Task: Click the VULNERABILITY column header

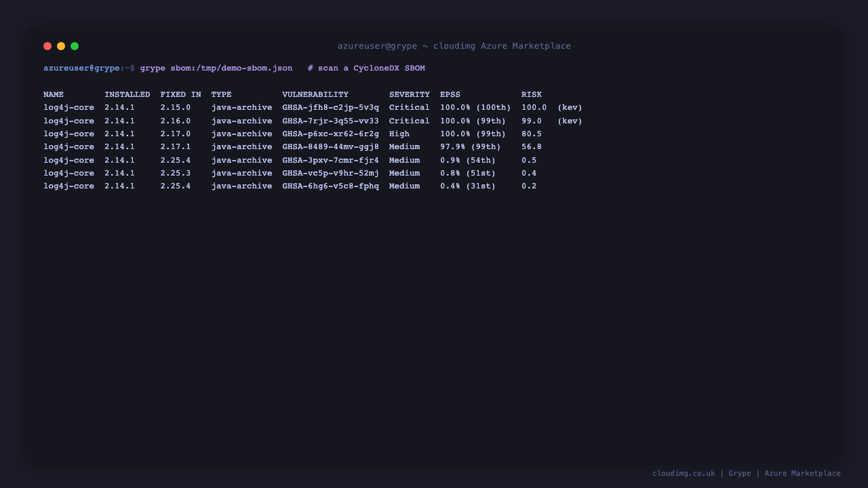Action: click(x=315, y=95)
